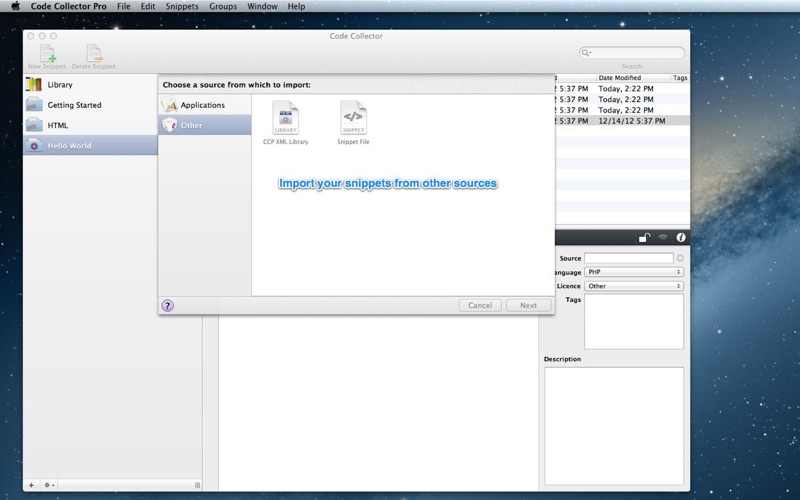Select the CCP XML Library import icon
The width and height of the screenshot is (800, 500).
285,119
